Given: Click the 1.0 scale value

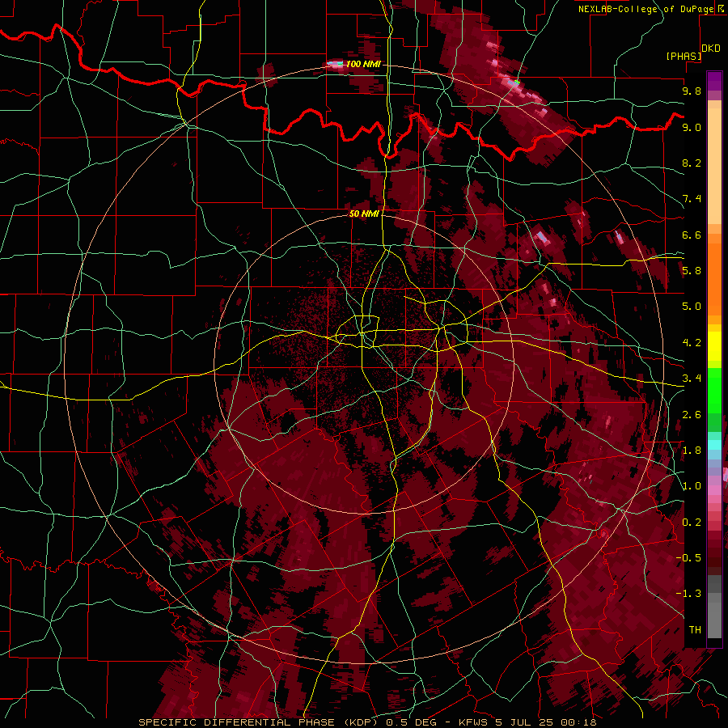Looking at the screenshot, I should tap(692, 486).
